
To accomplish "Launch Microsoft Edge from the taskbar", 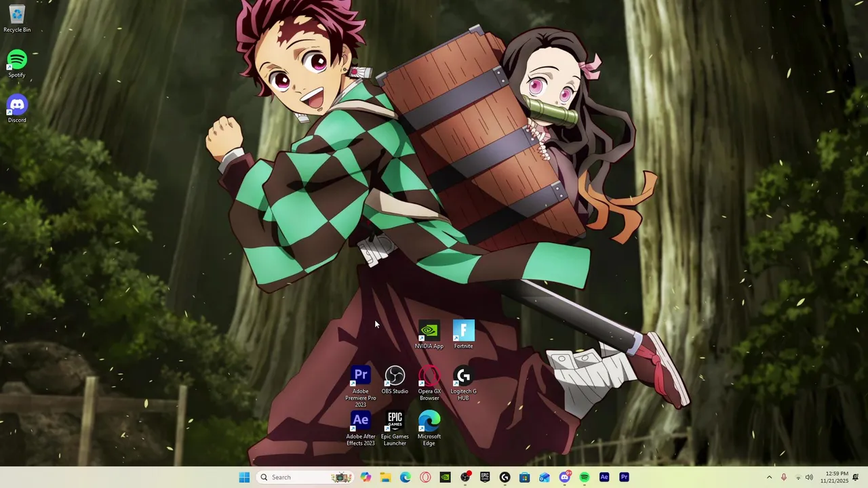I will (x=406, y=477).
